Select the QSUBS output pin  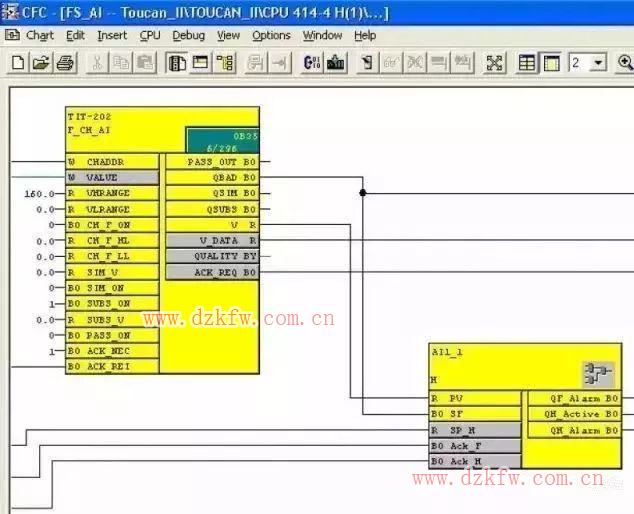tap(212, 209)
